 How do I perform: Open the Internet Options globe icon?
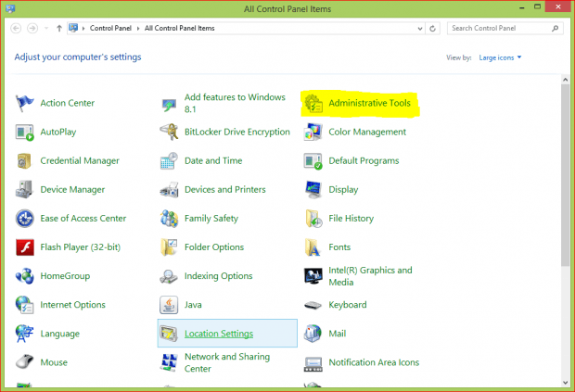[24, 305]
